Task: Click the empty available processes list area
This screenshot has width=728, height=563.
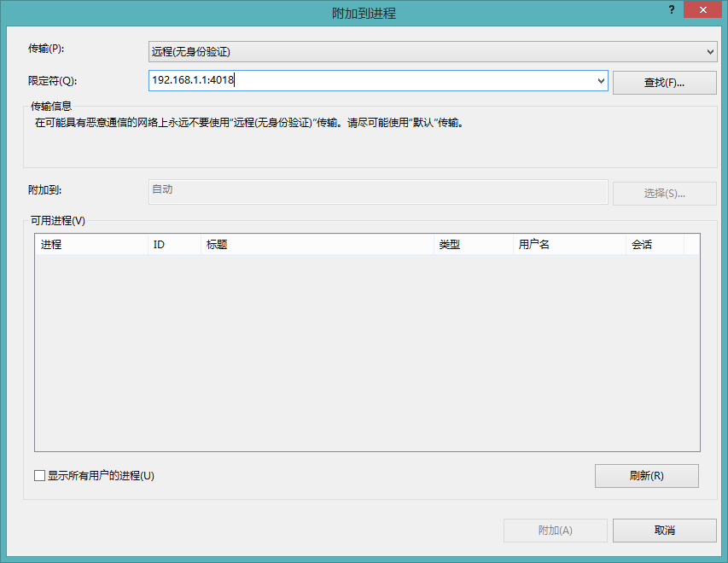Action: [x=367, y=350]
